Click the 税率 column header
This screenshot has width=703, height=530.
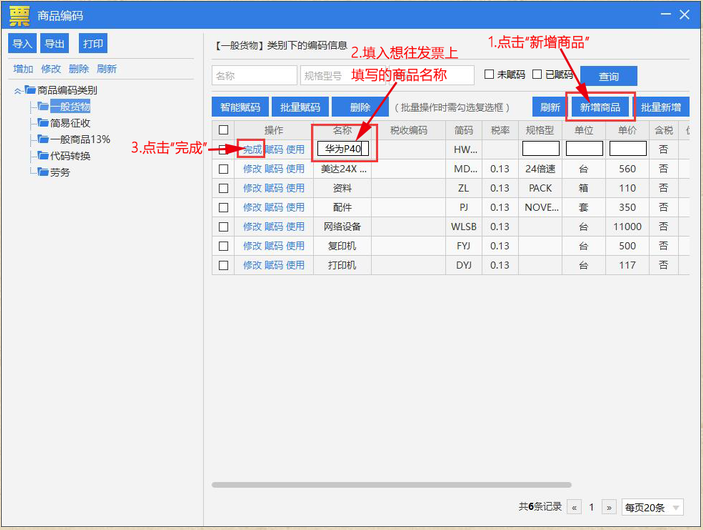[x=500, y=130]
